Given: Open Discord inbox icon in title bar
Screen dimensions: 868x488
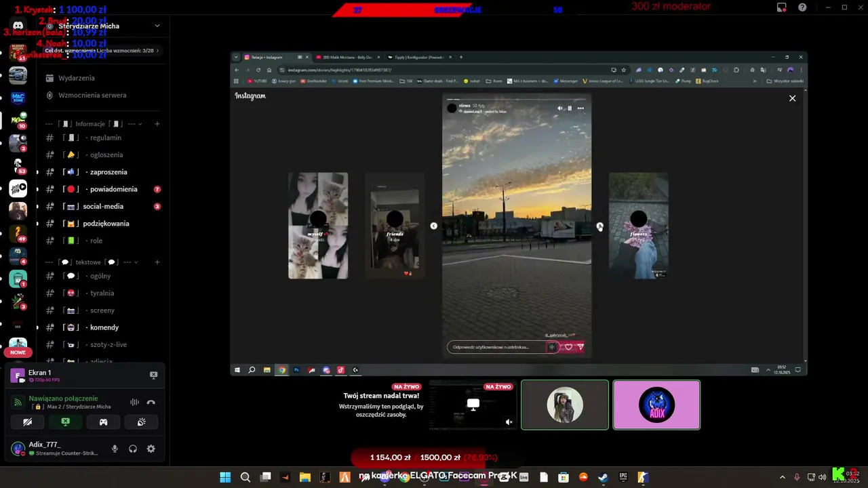Looking at the screenshot, I should click(782, 7).
